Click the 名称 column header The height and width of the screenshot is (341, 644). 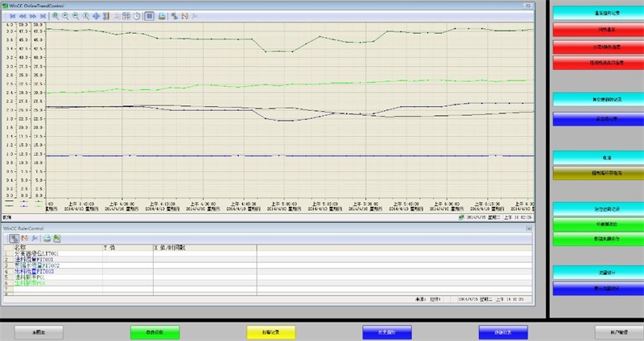(20, 248)
